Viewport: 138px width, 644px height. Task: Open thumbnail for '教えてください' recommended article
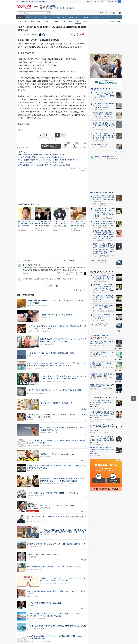(x=61, y=213)
